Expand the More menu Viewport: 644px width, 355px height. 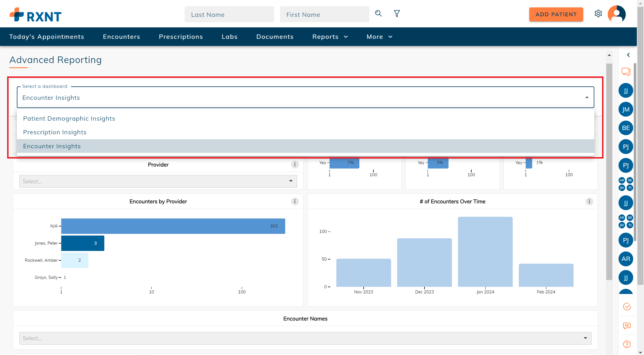pyautogui.click(x=379, y=36)
